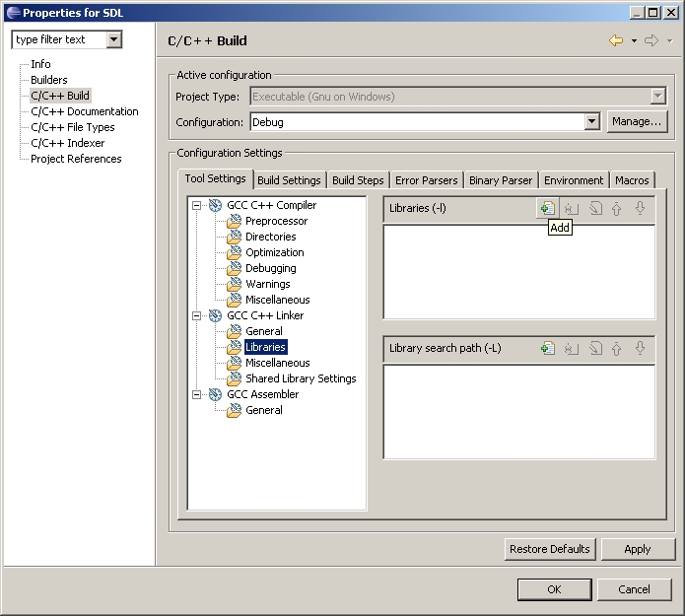Click the GCC Assembler tool icon

coord(215,394)
